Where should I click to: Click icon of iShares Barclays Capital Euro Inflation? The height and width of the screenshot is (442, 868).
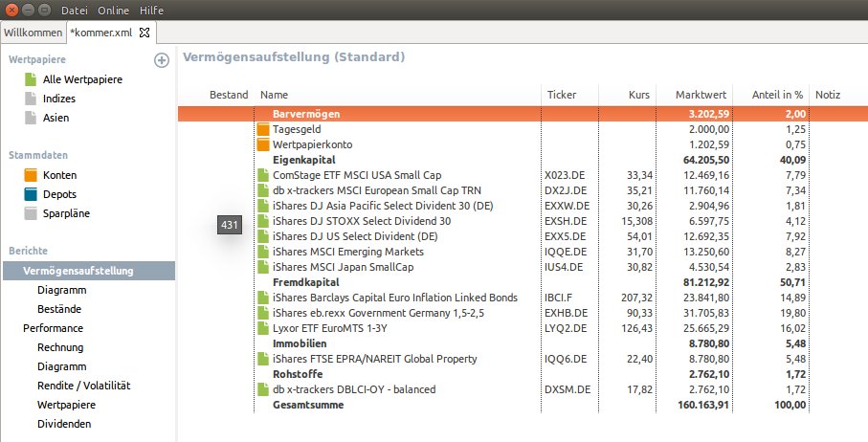[x=263, y=298]
